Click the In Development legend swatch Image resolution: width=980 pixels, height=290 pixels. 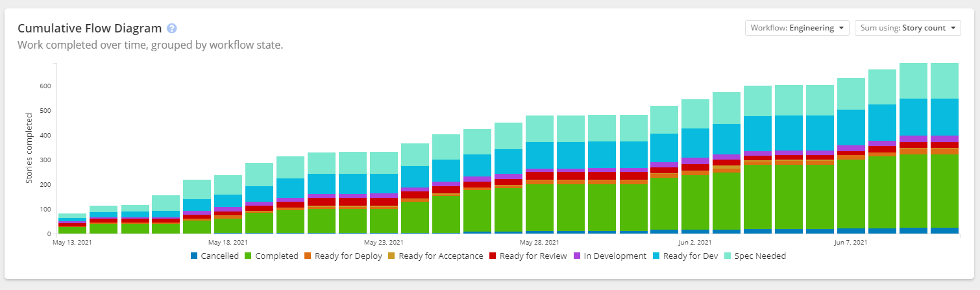(x=576, y=256)
